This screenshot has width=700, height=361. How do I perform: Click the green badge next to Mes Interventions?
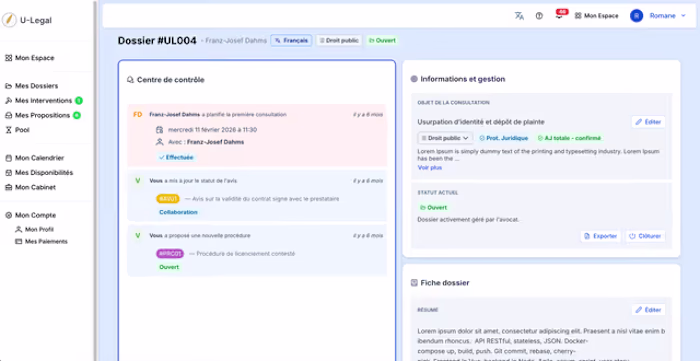coord(79,100)
